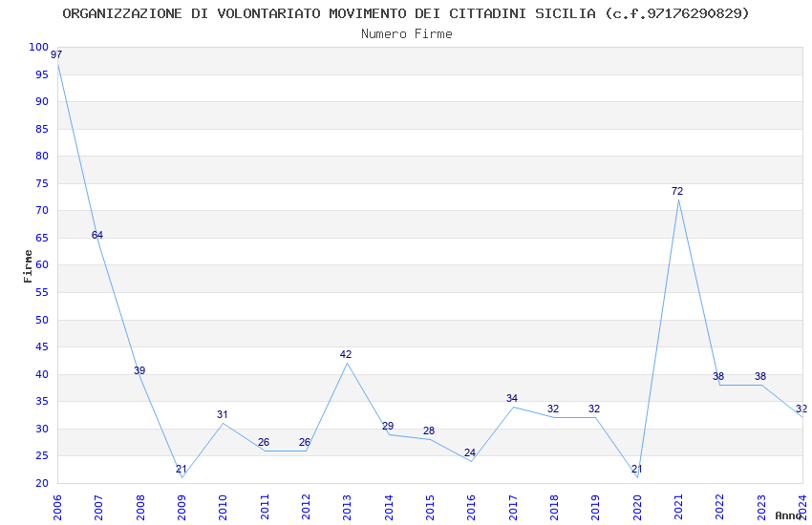Screen dimensions: 812x525
Task: Click the 'Anno' x-axis title
Action: pyautogui.click(x=788, y=515)
